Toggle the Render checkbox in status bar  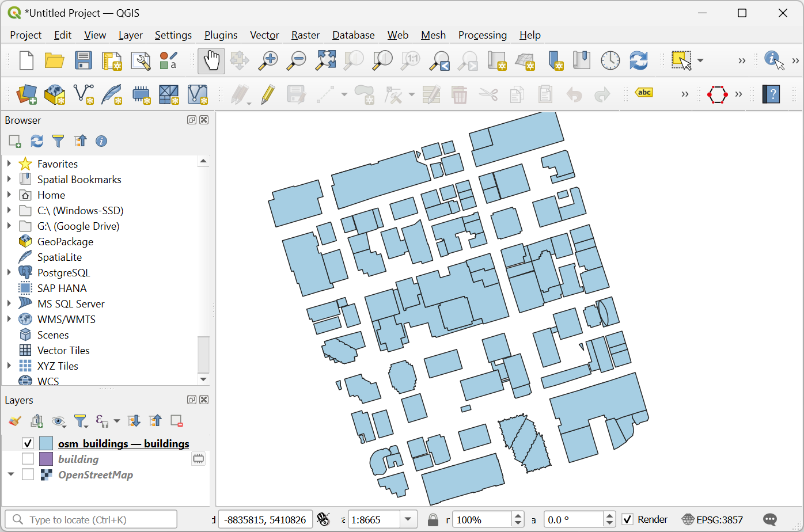pyautogui.click(x=628, y=519)
